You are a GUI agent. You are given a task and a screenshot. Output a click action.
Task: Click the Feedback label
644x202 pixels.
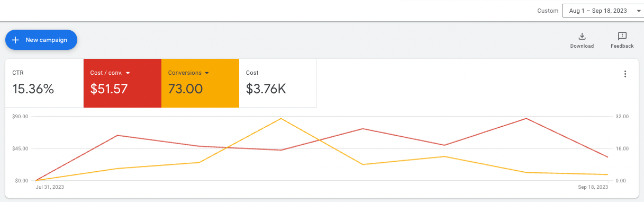point(622,46)
